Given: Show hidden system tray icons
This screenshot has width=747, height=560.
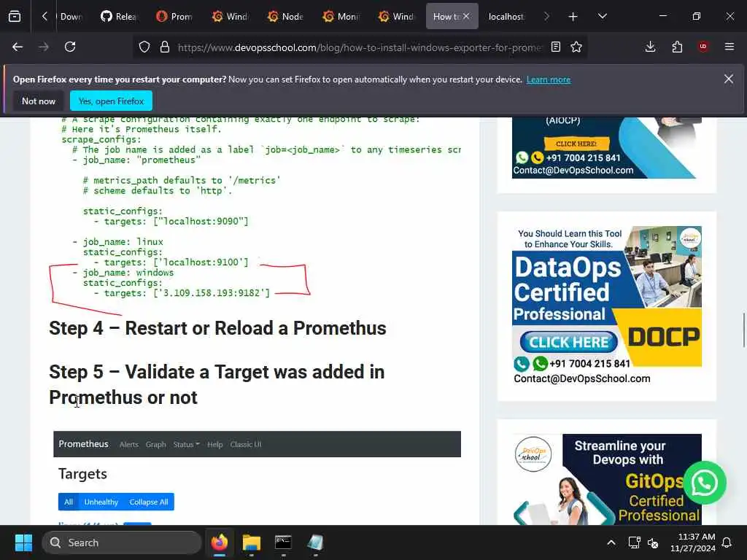Looking at the screenshot, I should 611,542.
